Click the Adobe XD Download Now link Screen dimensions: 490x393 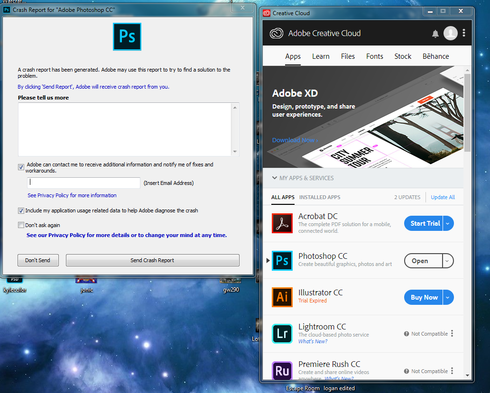pyautogui.click(x=295, y=140)
